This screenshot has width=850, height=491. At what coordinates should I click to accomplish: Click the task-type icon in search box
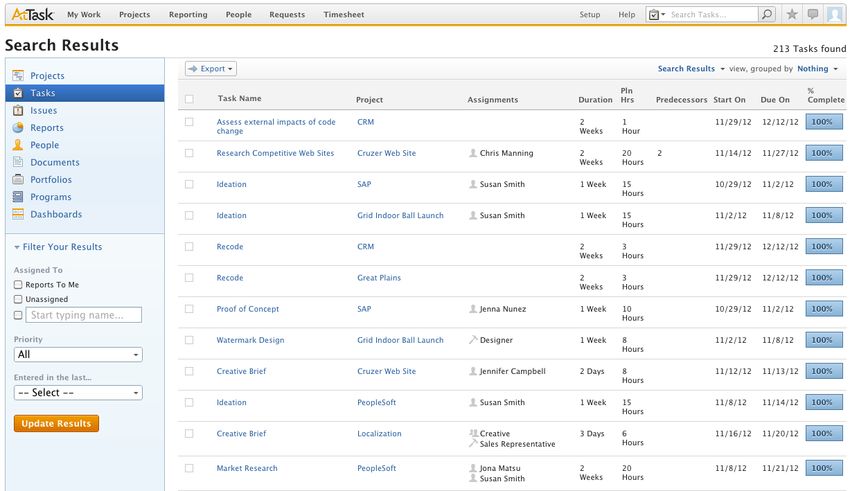tap(654, 15)
